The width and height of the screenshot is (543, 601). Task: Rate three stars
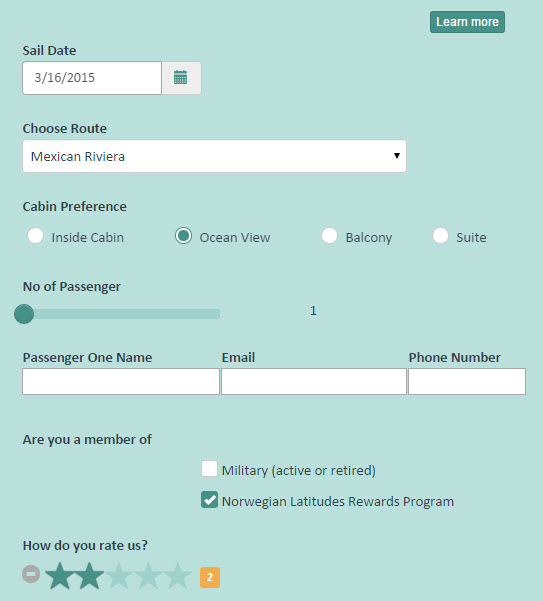[x=119, y=576]
